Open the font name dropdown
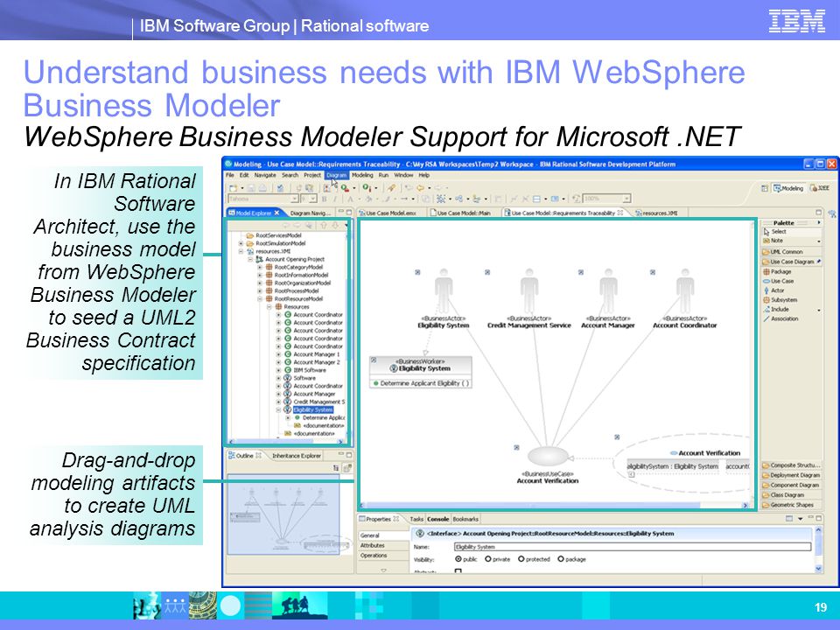 point(294,199)
